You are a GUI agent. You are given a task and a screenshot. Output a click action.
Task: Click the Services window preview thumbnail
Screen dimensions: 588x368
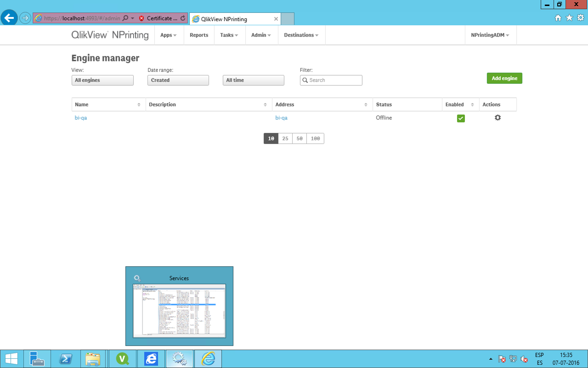coord(180,311)
